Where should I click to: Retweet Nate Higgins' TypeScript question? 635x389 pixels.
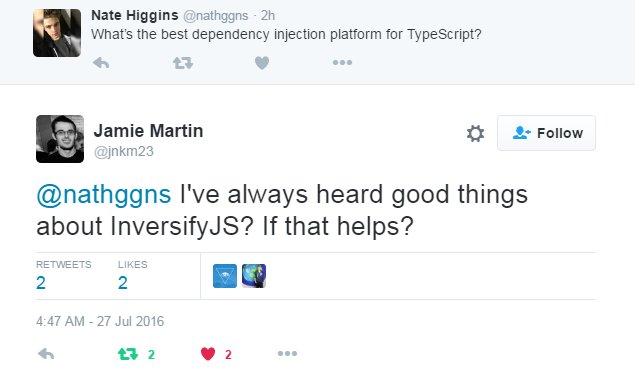pyautogui.click(x=183, y=63)
